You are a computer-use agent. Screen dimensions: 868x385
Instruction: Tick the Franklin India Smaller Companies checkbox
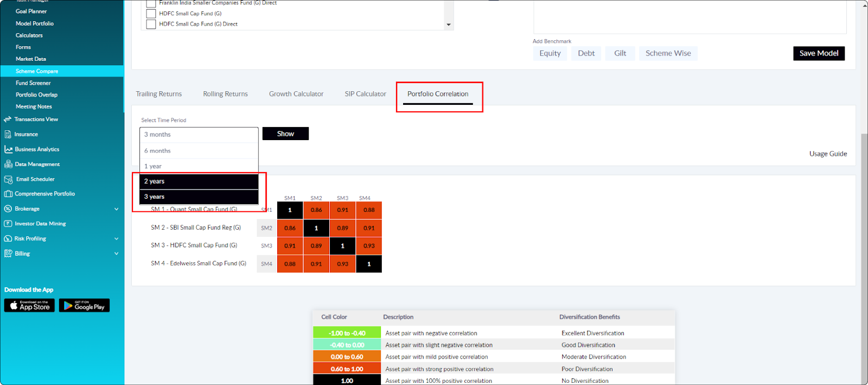[151, 3]
